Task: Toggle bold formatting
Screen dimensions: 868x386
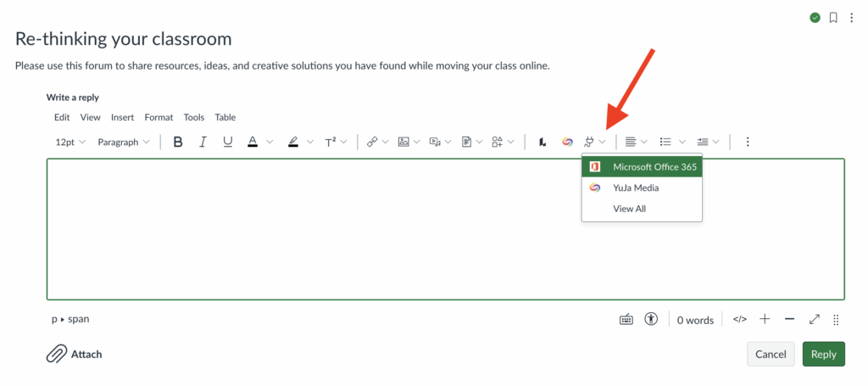Action: (178, 143)
